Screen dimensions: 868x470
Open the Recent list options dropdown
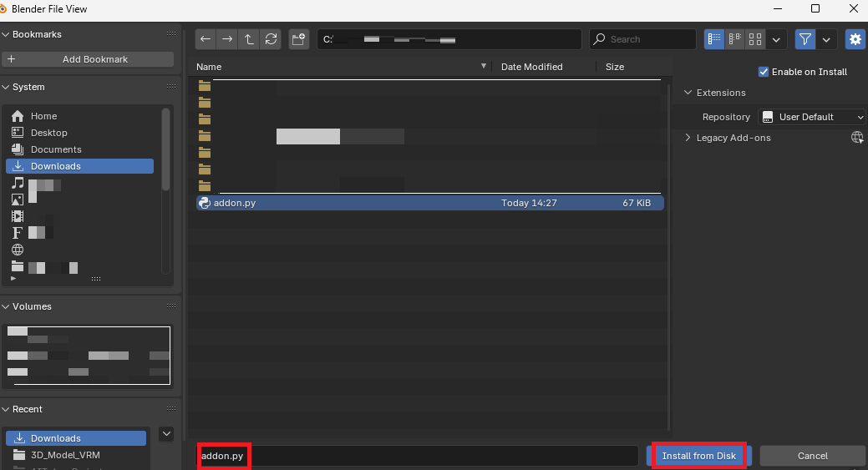tap(166, 434)
